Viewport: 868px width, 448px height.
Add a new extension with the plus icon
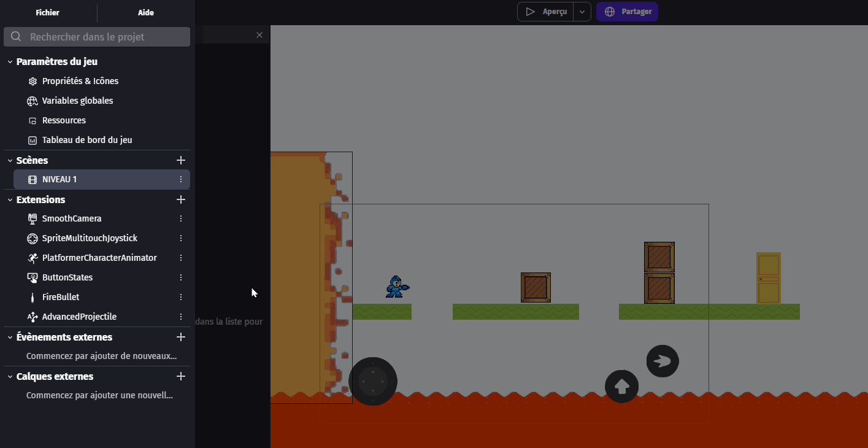click(x=181, y=199)
